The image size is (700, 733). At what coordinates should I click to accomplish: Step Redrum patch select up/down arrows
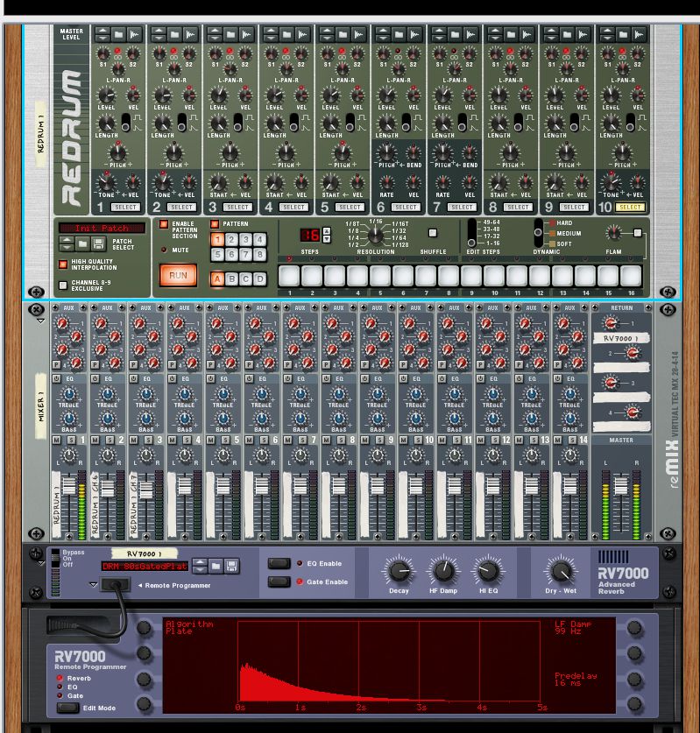point(67,243)
